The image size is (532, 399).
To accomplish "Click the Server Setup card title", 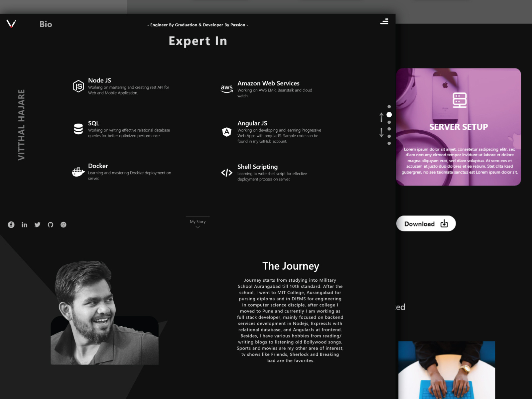I will coord(459,127).
